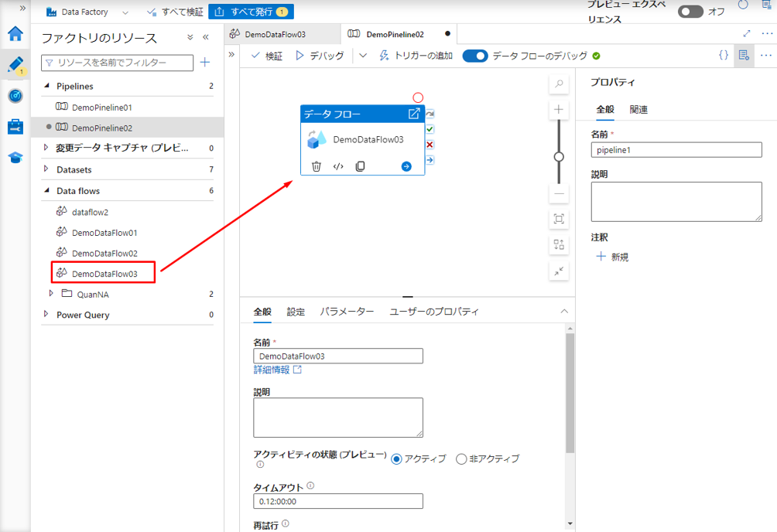Select DemoDataFlow03 in the tree
The width and height of the screenshot is (777, 532).
click(x=104, y=274)
